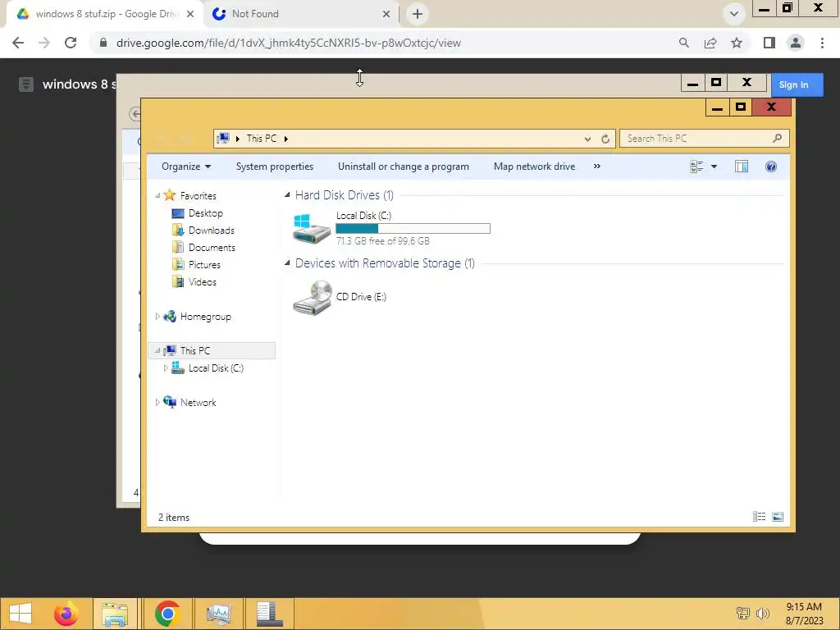Open the Local Disk (C:) drive icon
The height and width of the screenshot is (630, 840).
pos(312,228)
